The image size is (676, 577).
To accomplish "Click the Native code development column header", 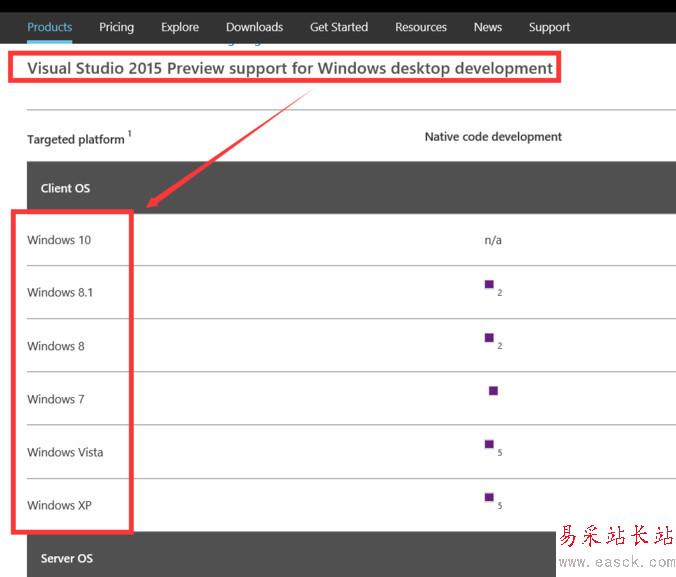I will point(493,137).
